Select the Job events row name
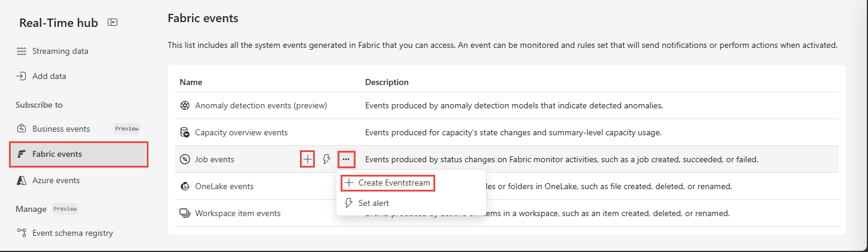Image resolution: width=868 pixels, height=252 pixels. pyautogui.click(x=214, y=159)
